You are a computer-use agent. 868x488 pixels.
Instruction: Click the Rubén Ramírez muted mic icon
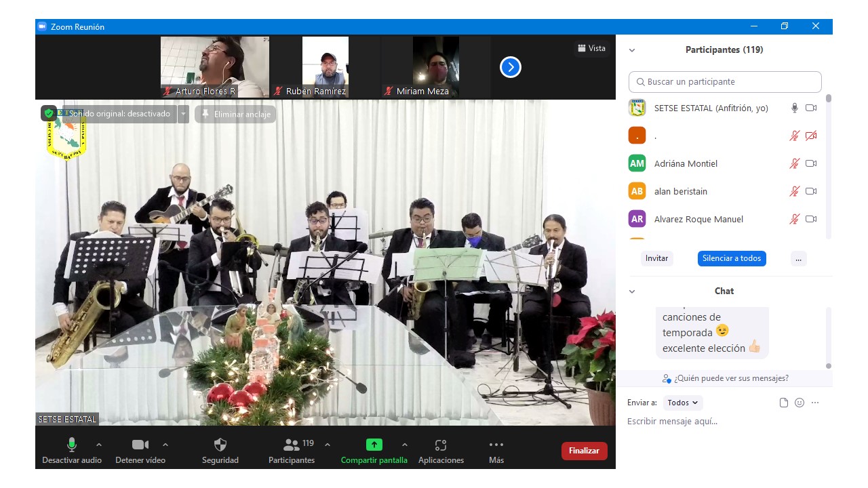[278, 91]
